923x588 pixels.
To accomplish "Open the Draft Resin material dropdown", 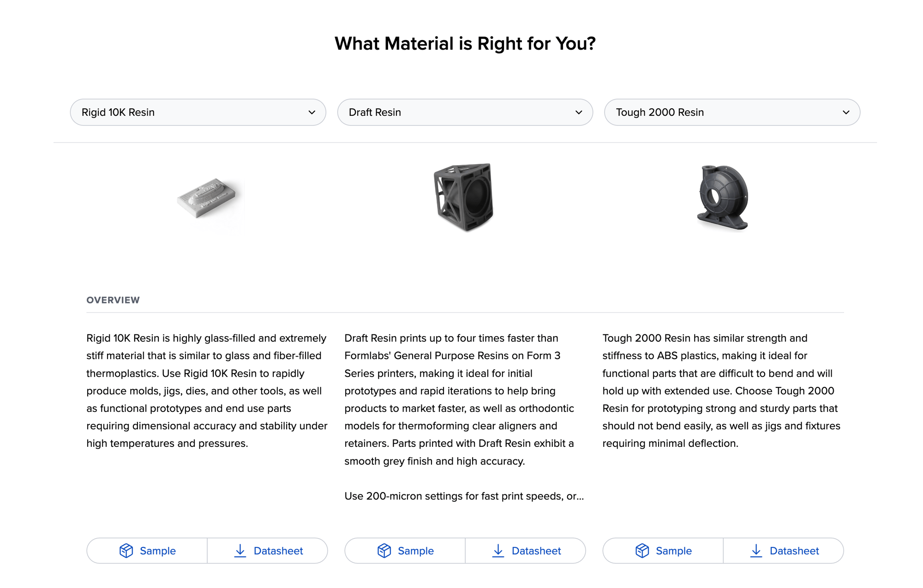I will click(x=465, y=112).
